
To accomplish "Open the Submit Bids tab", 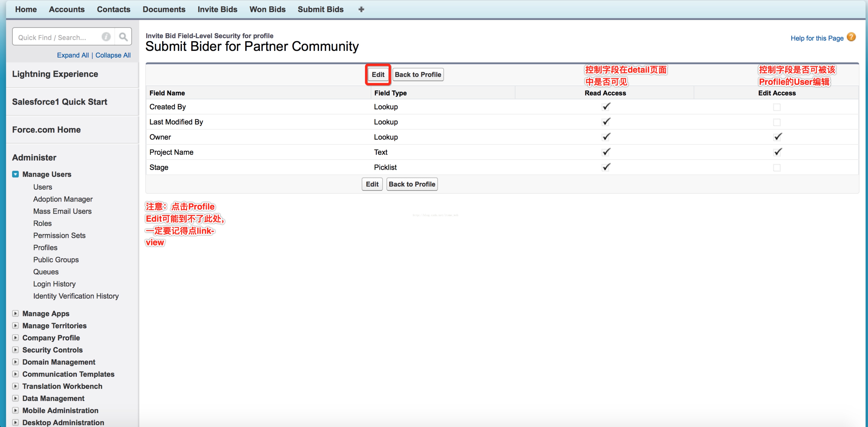I will pos(321,9).
